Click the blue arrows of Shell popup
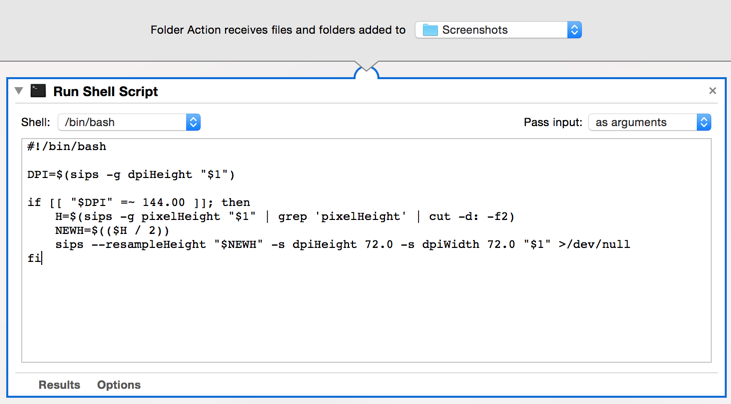Viewport: 731px width, 404px height. pyautogui.click(x=193, y=122)
